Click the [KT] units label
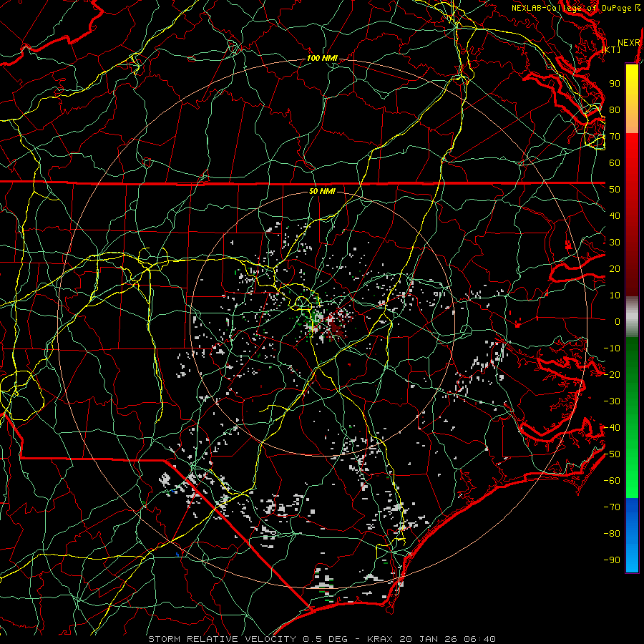 click(611, 49)
